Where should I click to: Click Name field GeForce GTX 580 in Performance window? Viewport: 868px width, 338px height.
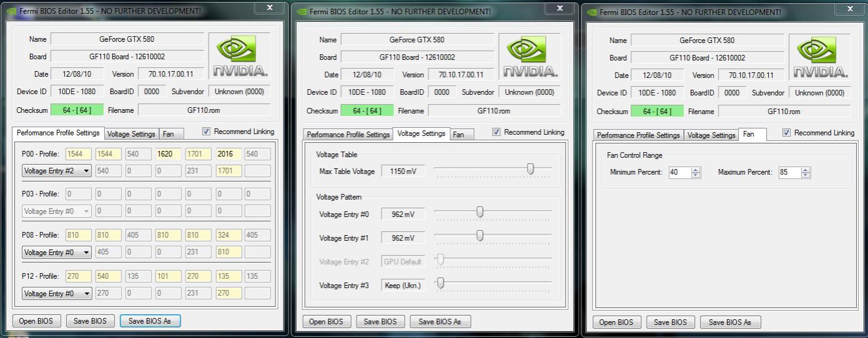127,39
